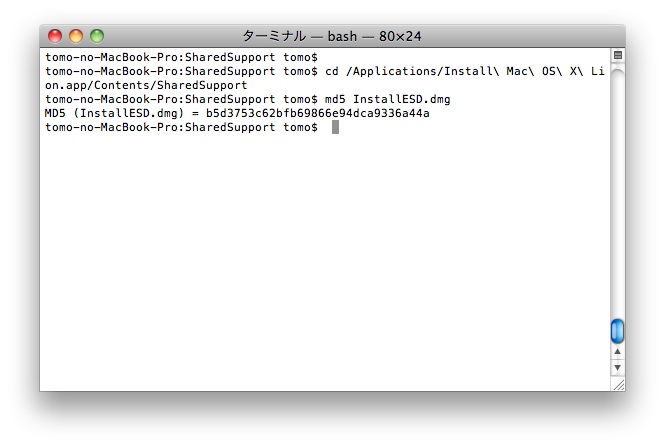The width and height of the screenshot is (665, 446).
Task: Click the cd /Applications/Install command text
Action: 465,71
